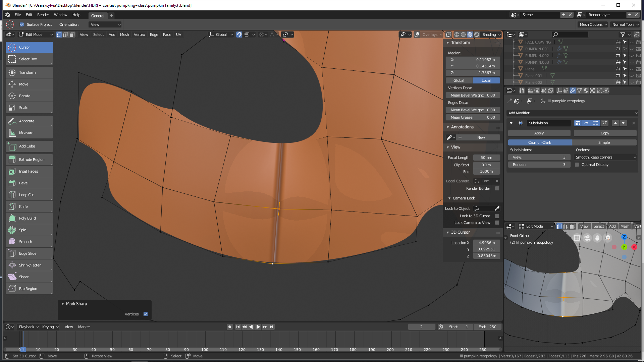Select the Rip Region tool
This screenshot has height=362, width=644.
(29, 289)
